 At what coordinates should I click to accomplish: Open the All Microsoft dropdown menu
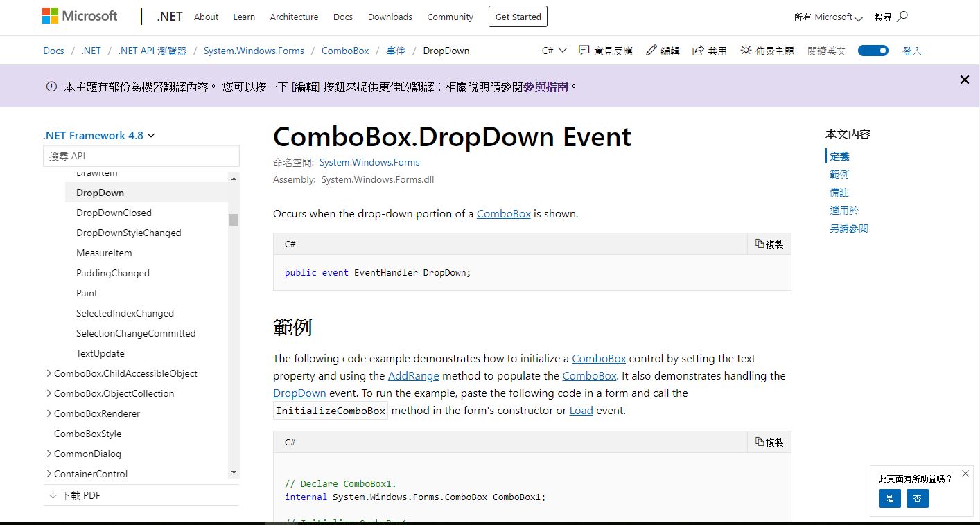click(828, 17)
